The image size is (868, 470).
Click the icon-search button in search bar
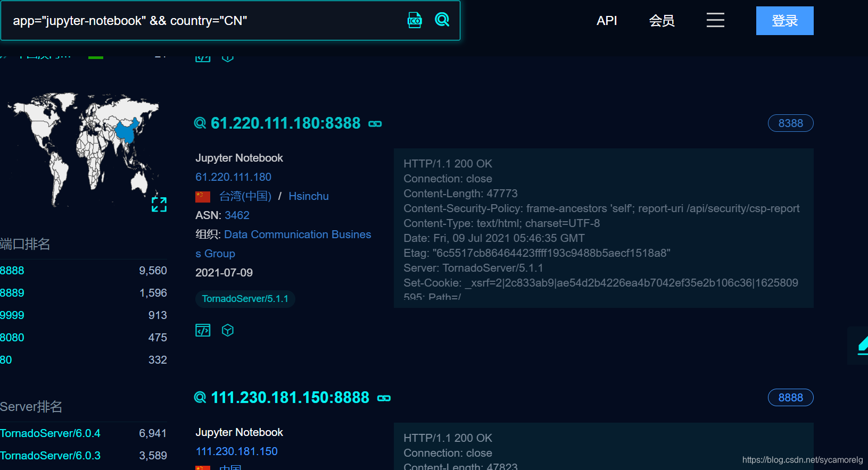(x=415, y=20)
